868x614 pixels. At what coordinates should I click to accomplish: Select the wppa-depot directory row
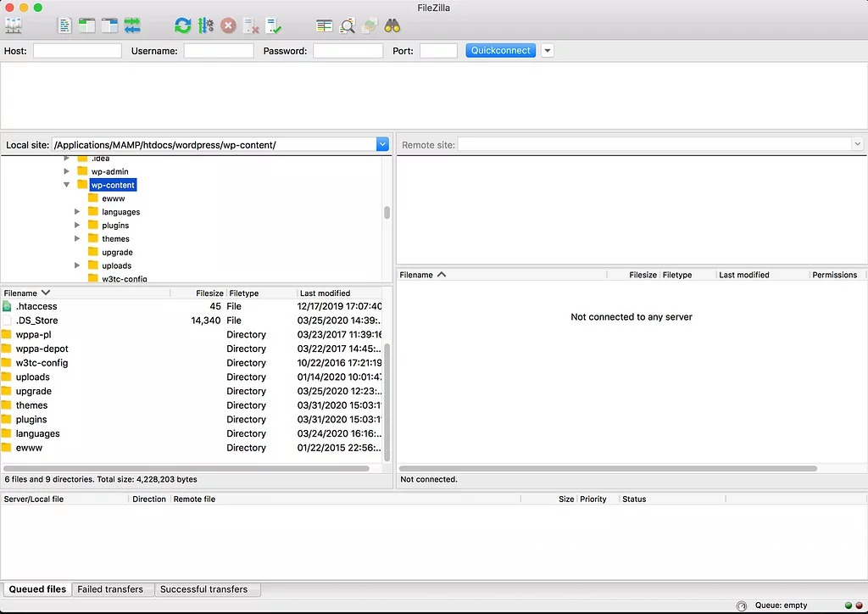pos(192,349)
